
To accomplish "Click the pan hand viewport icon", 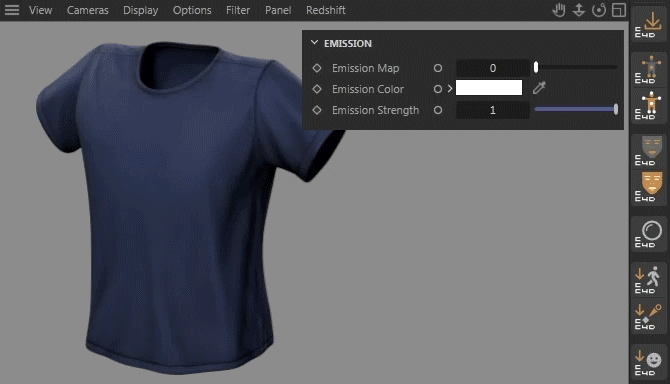I will click(558, 10).
